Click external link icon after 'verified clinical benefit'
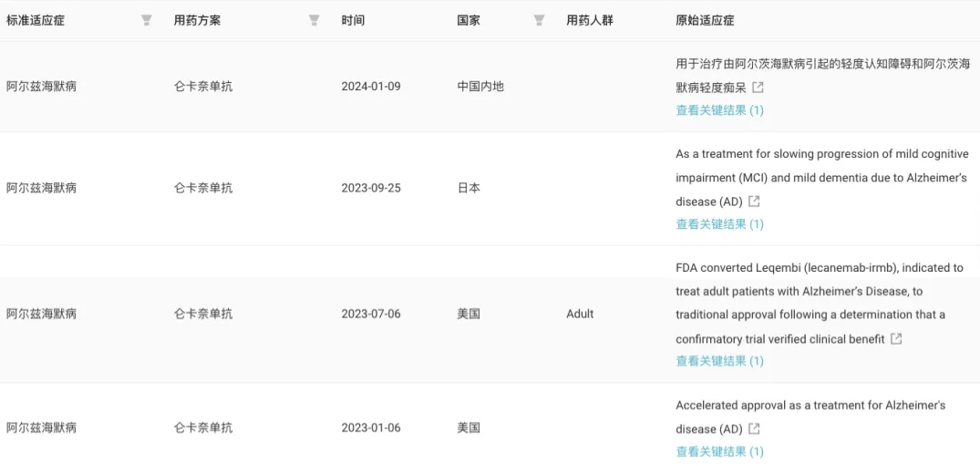This screenshot has width=980, height=466. coord(896,338)
